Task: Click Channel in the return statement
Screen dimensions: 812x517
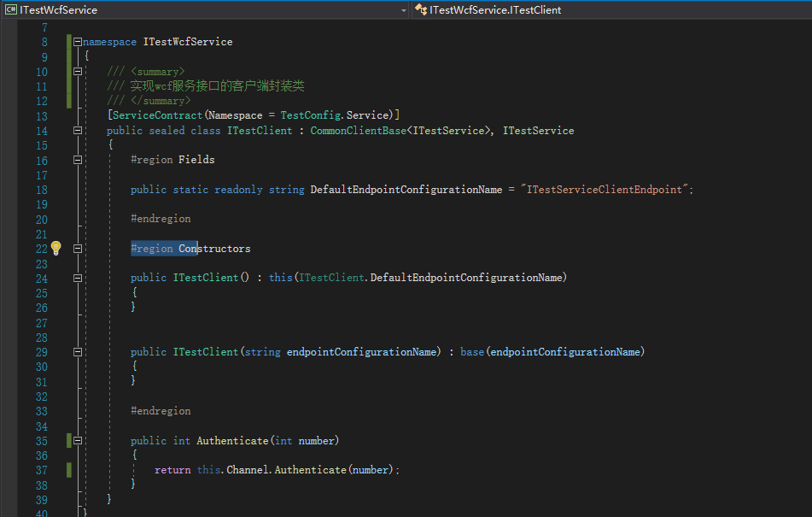Action: coord(248,470)
